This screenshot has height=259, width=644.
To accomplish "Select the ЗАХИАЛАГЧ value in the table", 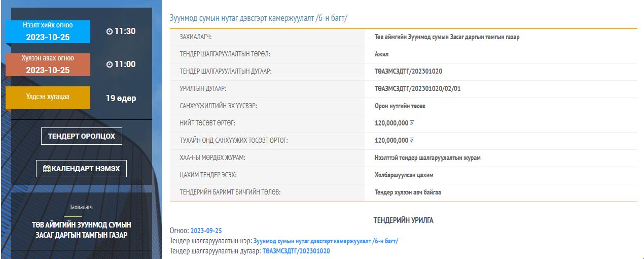I will coord(447,37).
